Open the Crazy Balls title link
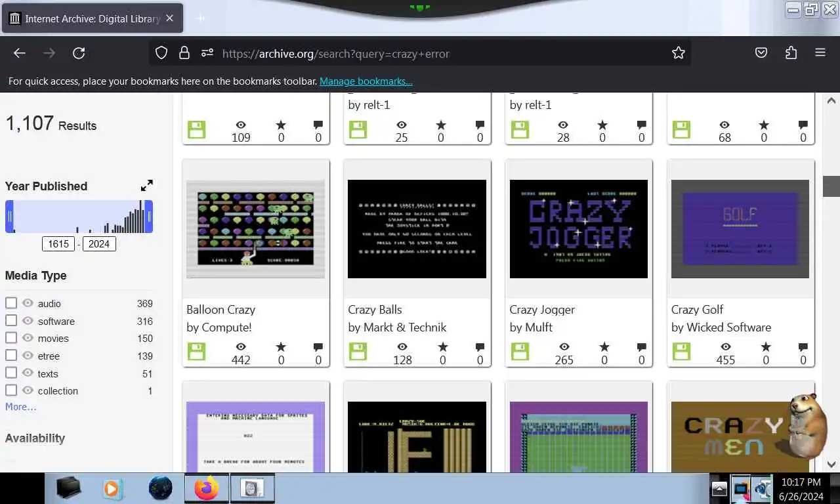Image resolution: width=840 pixels, height=504 pixels. 375,310
